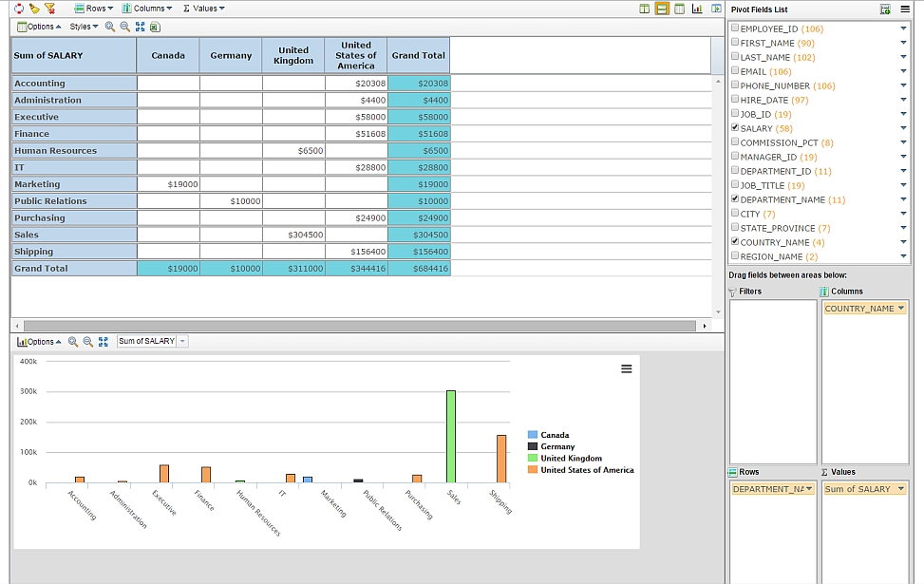Open the Values menu
The image size is (924, 584).
click(203, 9)
